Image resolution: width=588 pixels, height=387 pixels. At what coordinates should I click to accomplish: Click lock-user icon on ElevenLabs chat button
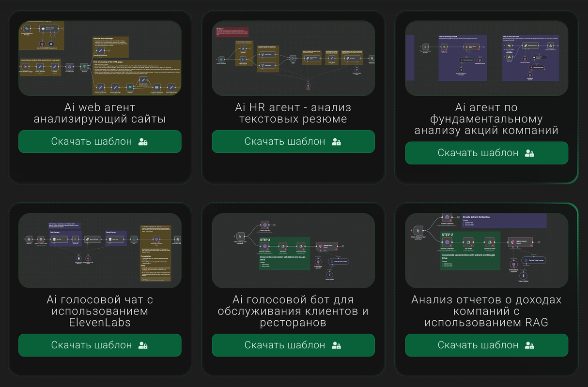pos(143,345)
